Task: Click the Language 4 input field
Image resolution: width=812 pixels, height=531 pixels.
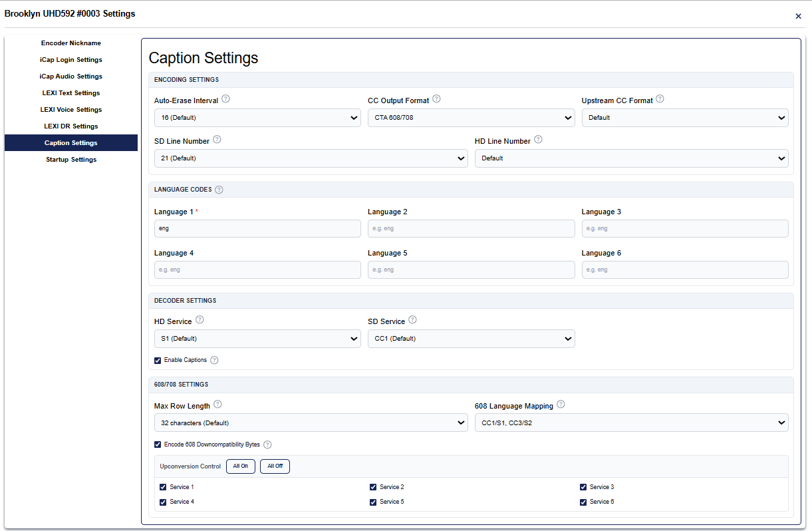Action: tap(257, 270)
